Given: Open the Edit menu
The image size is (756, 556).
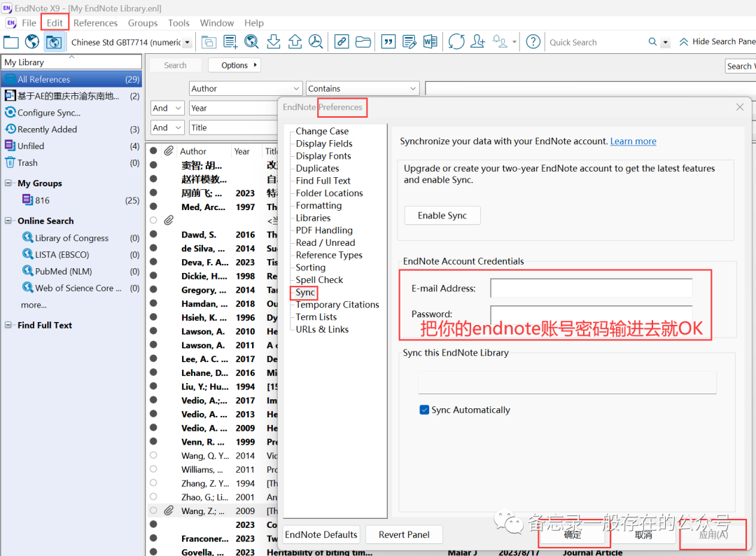Looking at the screenshot, I should pos(55,23).
